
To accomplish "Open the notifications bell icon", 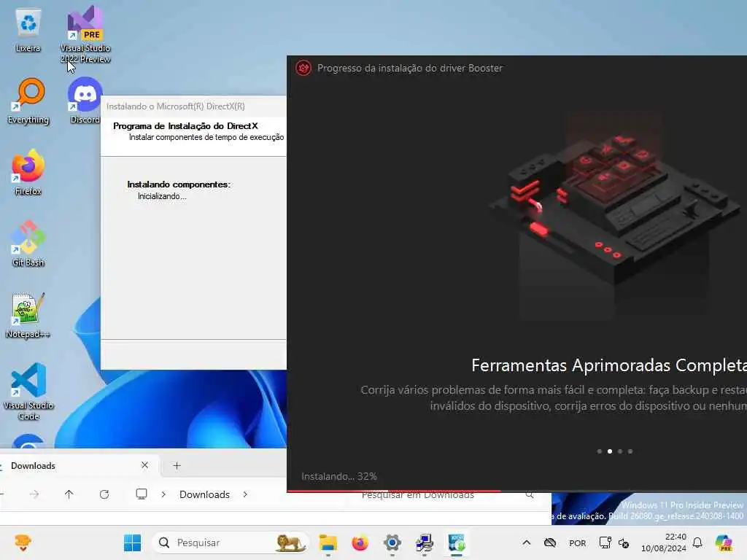I will click(x=697, y=542).
